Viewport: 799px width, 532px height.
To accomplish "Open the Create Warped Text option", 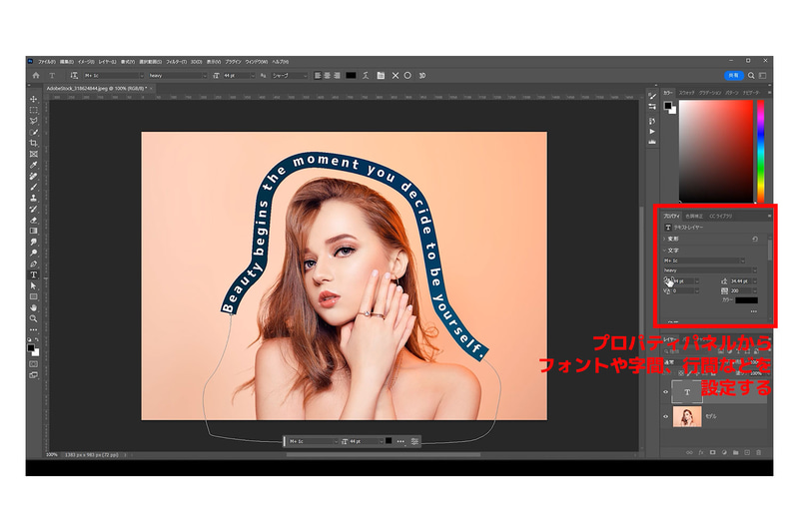I will [366, 75].
